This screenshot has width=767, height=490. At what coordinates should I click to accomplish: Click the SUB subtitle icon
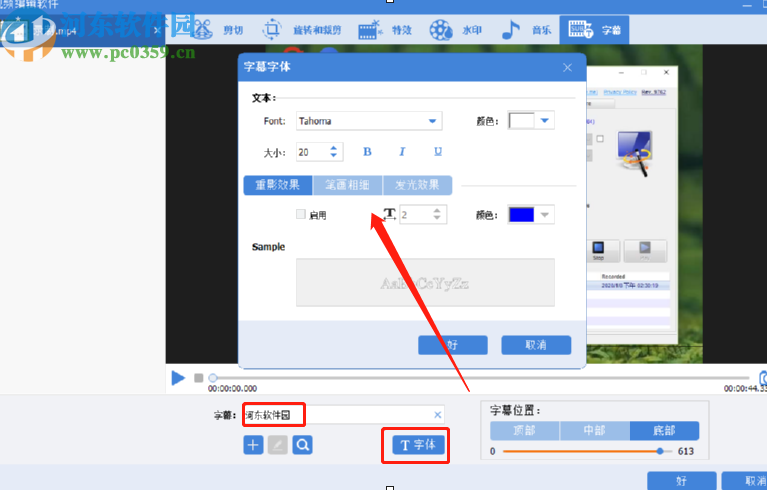tap(581, 29)
